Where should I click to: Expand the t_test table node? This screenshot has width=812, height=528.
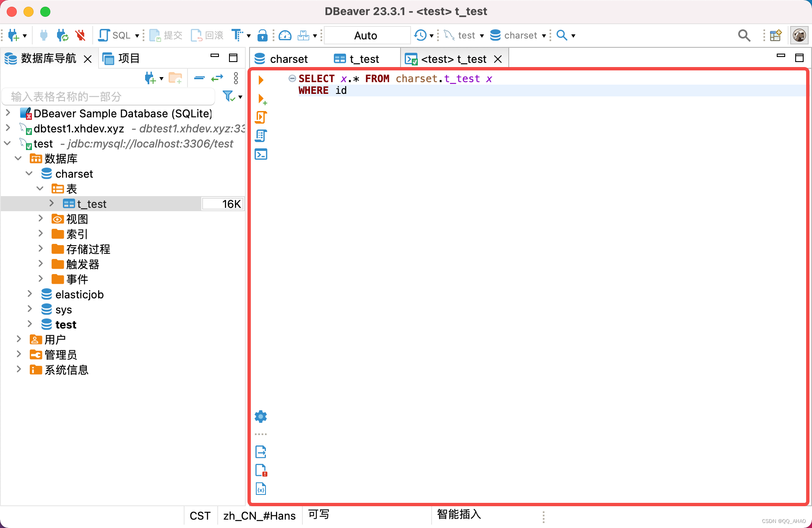coord(52,204)
